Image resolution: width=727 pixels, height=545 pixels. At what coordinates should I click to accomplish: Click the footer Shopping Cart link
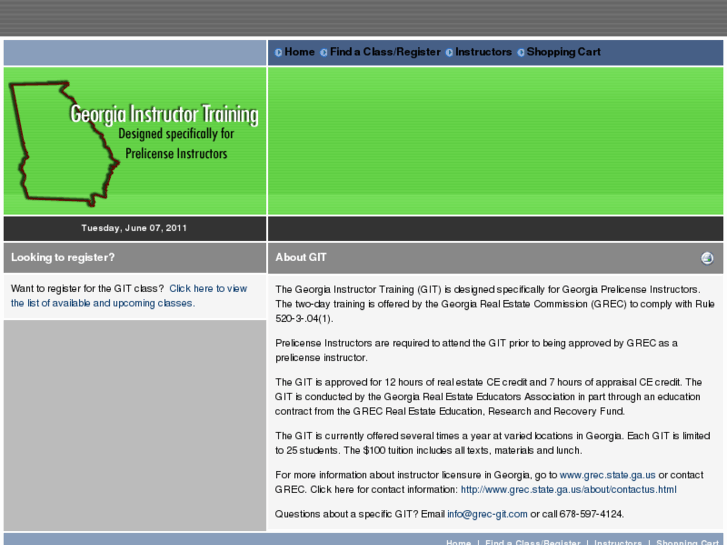coord(687,542)
